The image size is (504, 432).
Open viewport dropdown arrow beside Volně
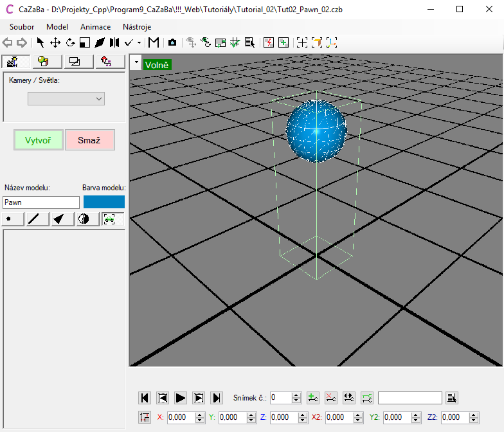[136, 64]
